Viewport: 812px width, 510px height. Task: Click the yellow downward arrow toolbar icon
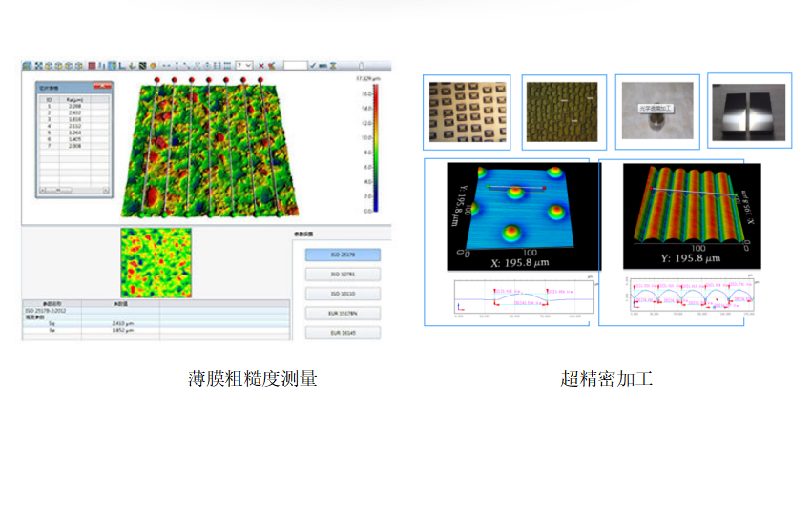coord(132,66)
